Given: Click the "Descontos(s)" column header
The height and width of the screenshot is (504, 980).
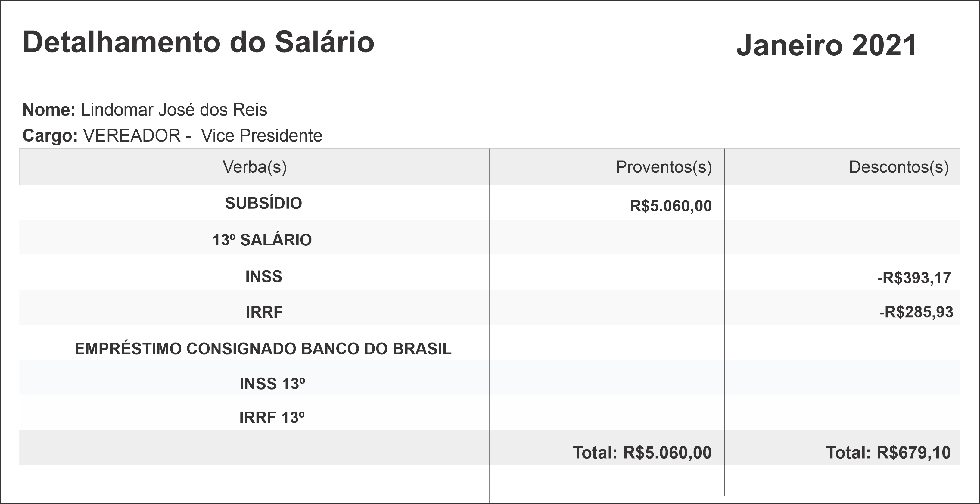Looking at the screenshot, I should coord(899,167).
